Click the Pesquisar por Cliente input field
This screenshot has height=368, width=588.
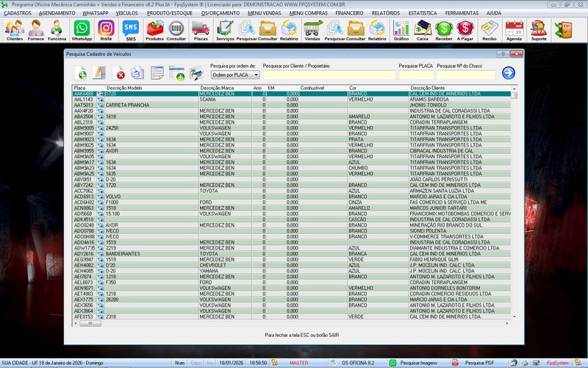329,74
